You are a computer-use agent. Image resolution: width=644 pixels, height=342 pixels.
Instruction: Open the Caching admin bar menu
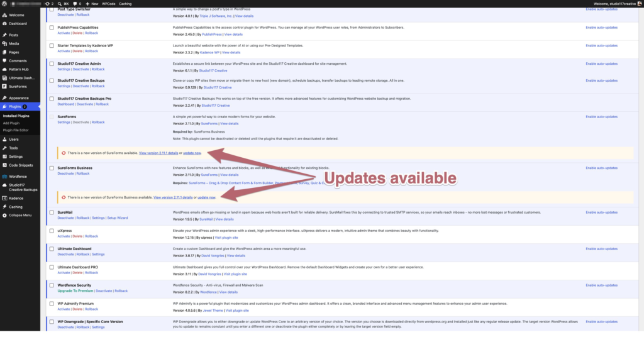(x=125, y=4)
